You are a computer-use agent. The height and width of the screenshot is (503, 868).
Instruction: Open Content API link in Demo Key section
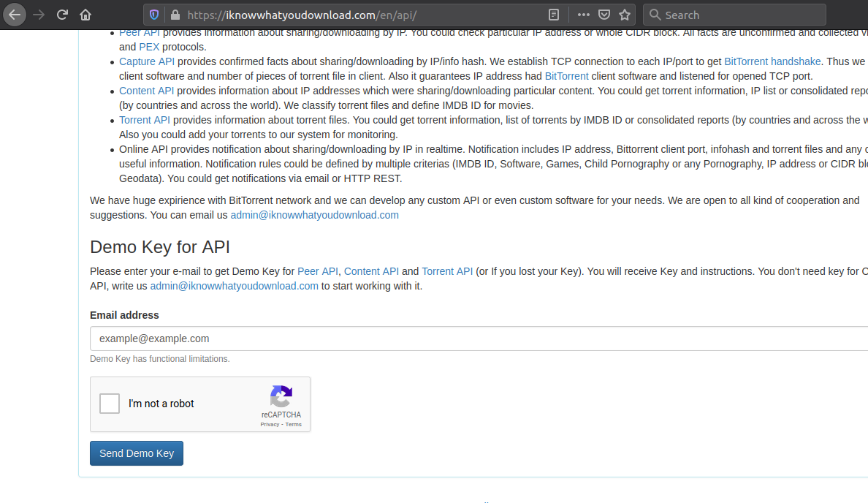(x=371, y=271)
